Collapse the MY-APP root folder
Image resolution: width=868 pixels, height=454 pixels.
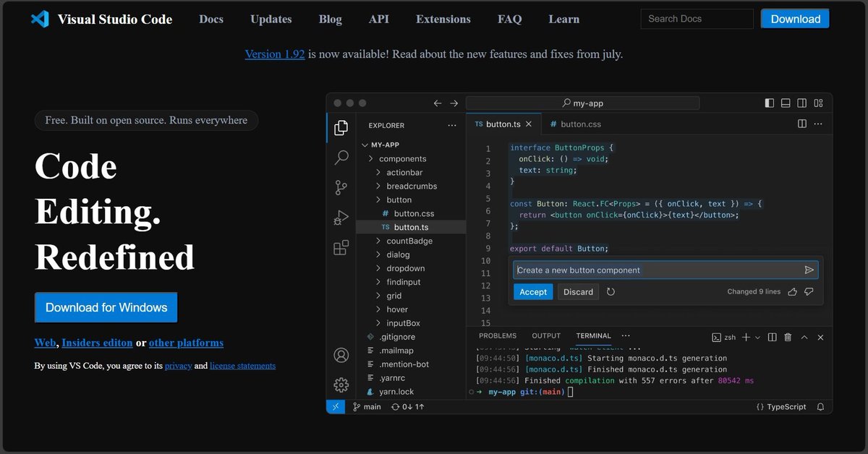[365, 145]
